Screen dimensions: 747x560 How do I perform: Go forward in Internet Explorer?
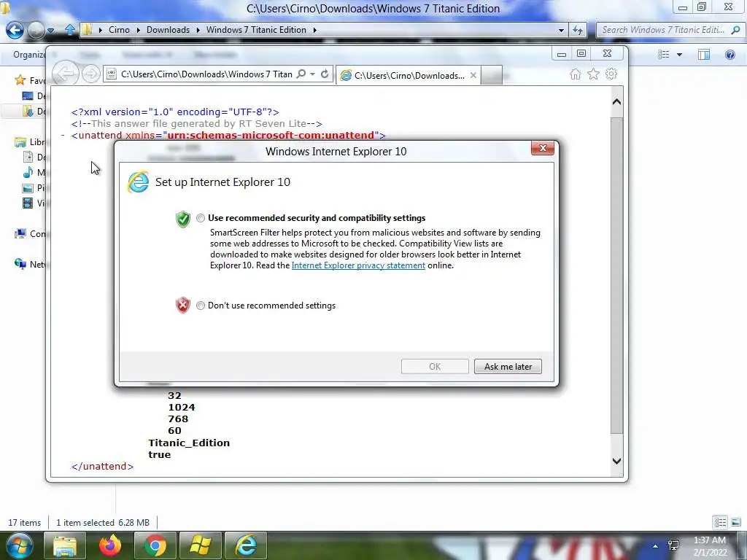tap(90, 74)
